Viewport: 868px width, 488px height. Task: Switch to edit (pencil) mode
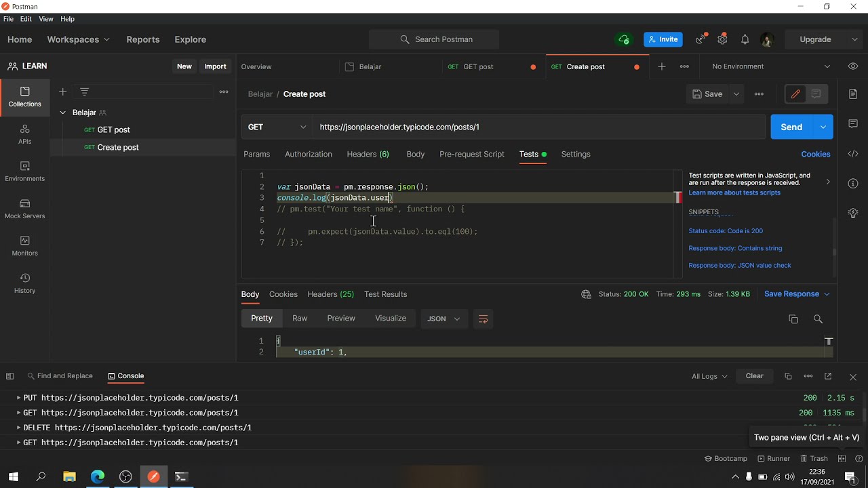point(795,94)
